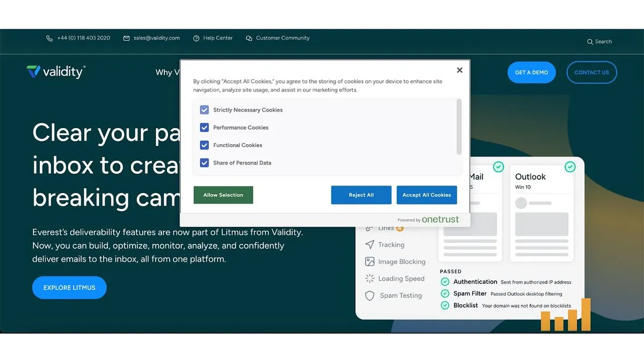The image size is (644, 362).
Task: Click the Loading Speed label
Action: pos(401,279)
